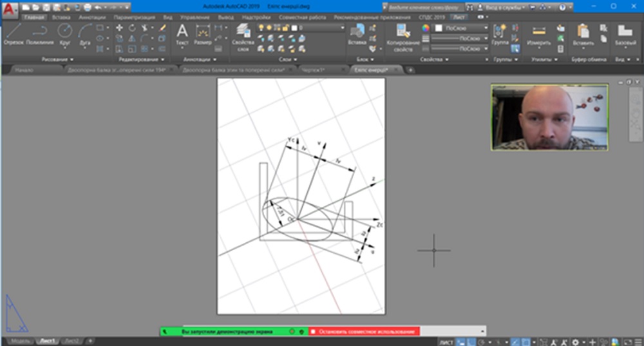Switch to the Начало document tab
Viewport: 644px width, 346px height.
(24, 70)
